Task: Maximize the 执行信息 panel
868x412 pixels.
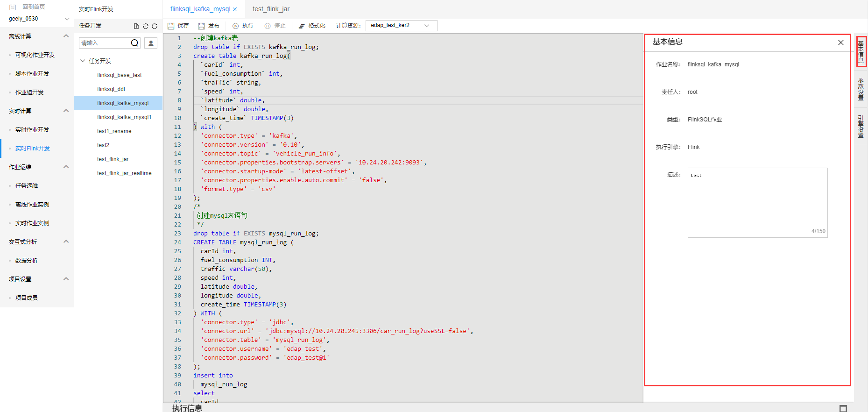Action: click(x=843, y=409)
